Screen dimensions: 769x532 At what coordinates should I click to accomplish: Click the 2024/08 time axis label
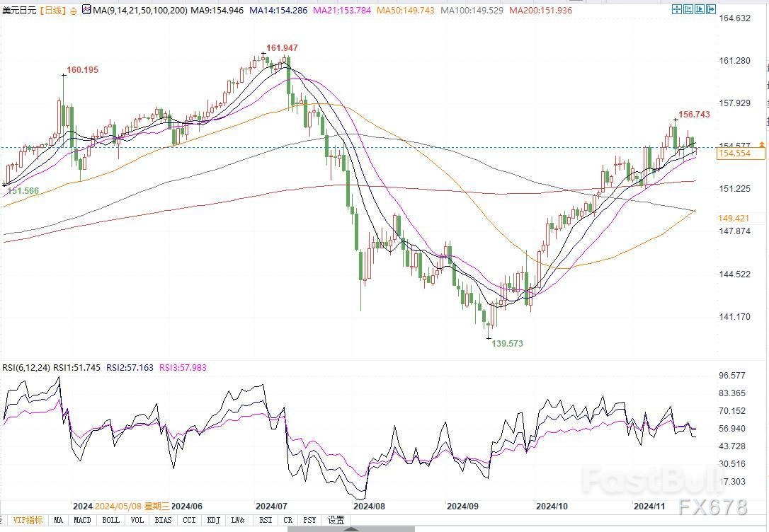[370, 506]
